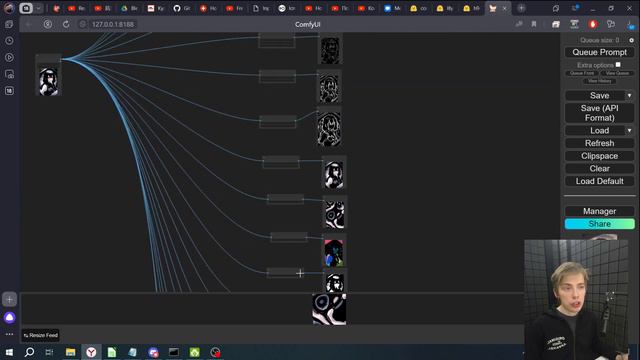Open browser downloads icon at far right
The image size is (640, 360).
631,24
